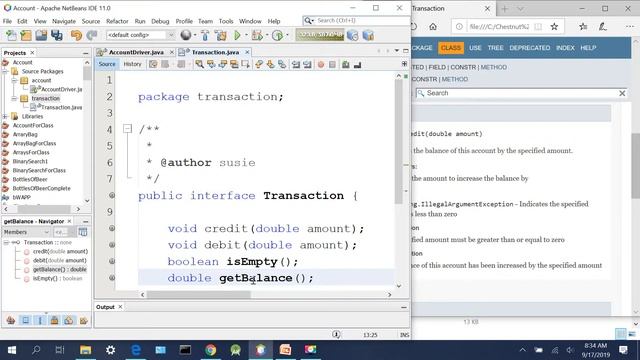Image resolution: width=640 pixels, height=360 pixels.
Task: Click the Clean and Build icon
Action: click(221, 36)
